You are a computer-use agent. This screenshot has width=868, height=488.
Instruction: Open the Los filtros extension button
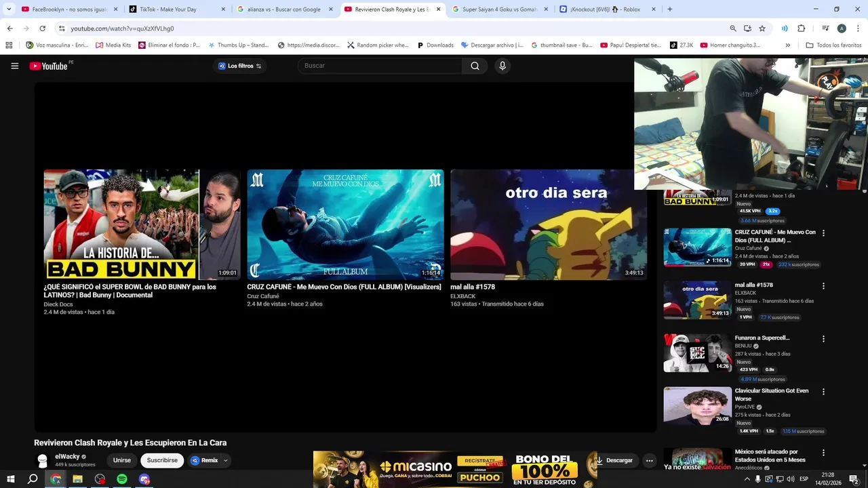239,66
